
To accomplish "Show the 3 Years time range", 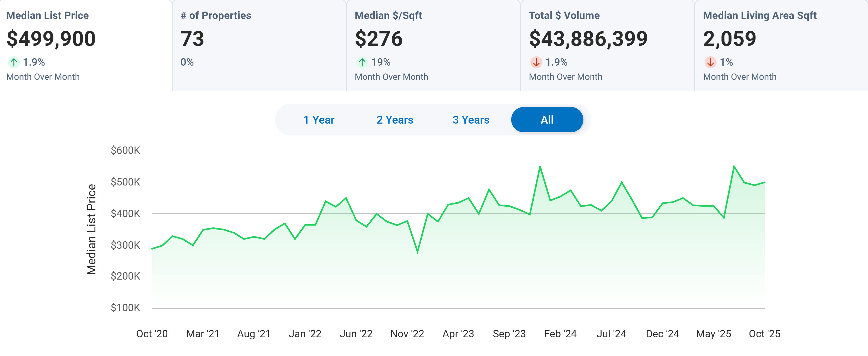I will 471,120.
